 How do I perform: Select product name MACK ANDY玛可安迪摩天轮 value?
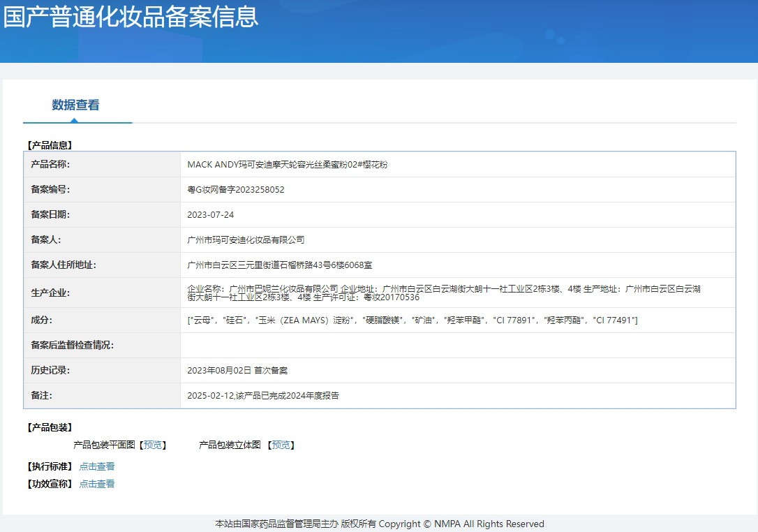tap(287, 165)
